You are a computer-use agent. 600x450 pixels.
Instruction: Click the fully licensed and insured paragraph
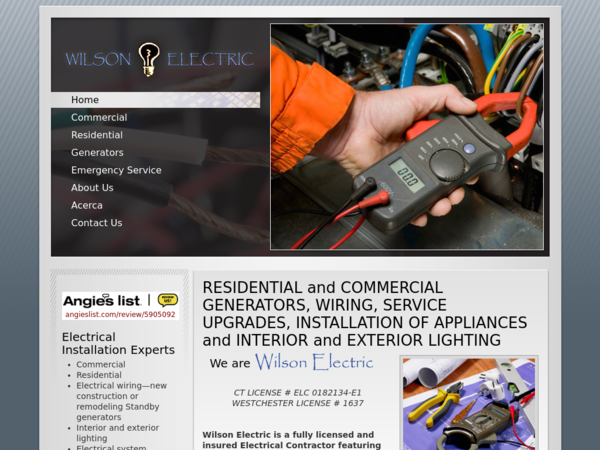pos(292,440)
